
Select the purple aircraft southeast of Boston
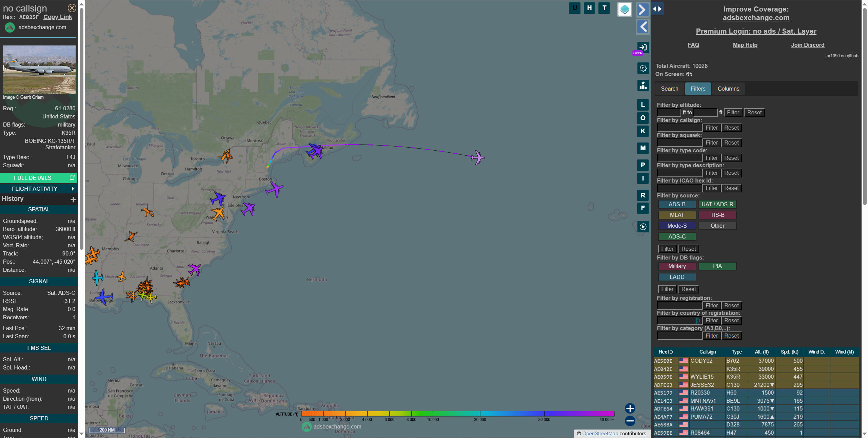click(x=274, y=189)
